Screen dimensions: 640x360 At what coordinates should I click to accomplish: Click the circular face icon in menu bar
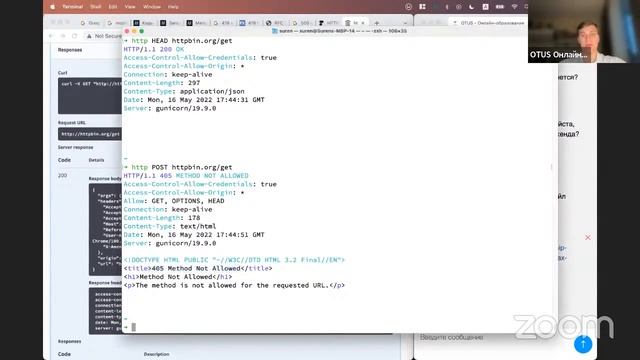tap(409, 7)
